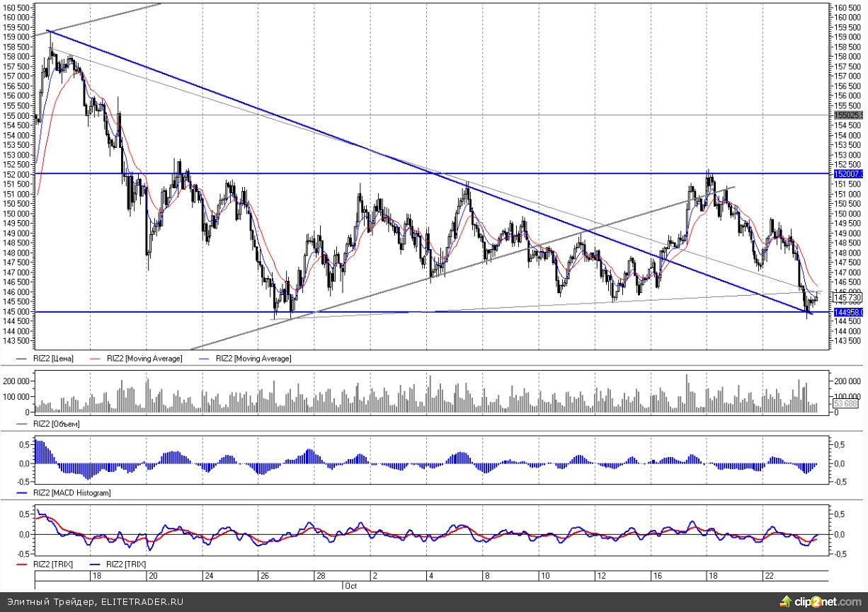This screenshot has width=868, height=612.
Task: Click the 155025 gray price level tag
Action: pos(847,115)
